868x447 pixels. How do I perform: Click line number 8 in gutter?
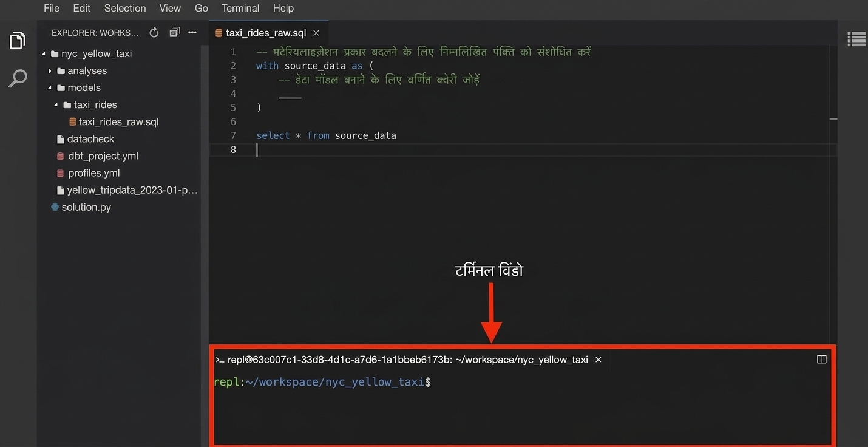[233, 149]
